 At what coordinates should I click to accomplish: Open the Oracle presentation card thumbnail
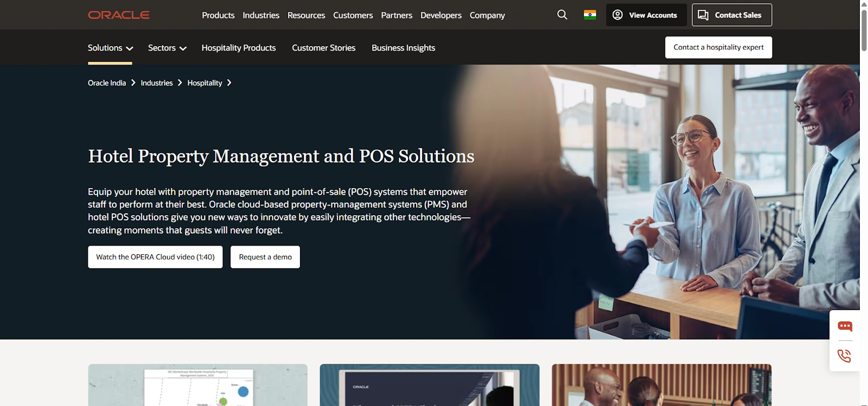click(430, 385)
